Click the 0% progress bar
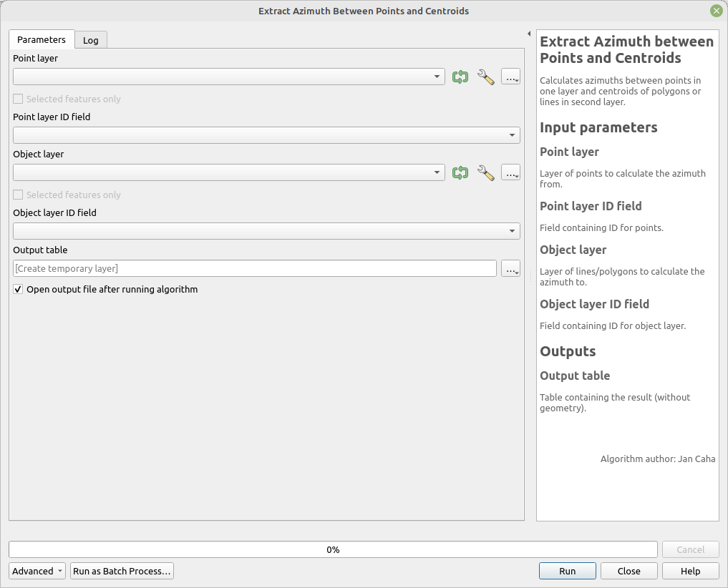The image size is (728, 588). (333, 550)
